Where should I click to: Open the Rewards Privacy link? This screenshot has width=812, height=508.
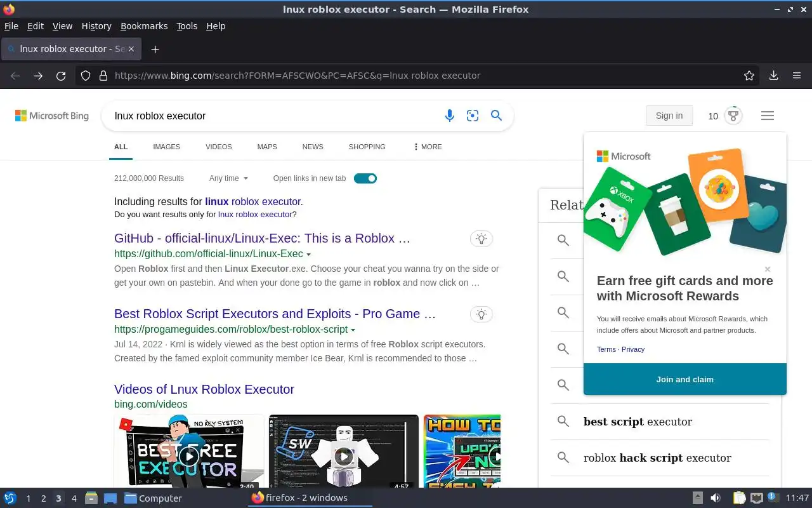coord(633,349)
